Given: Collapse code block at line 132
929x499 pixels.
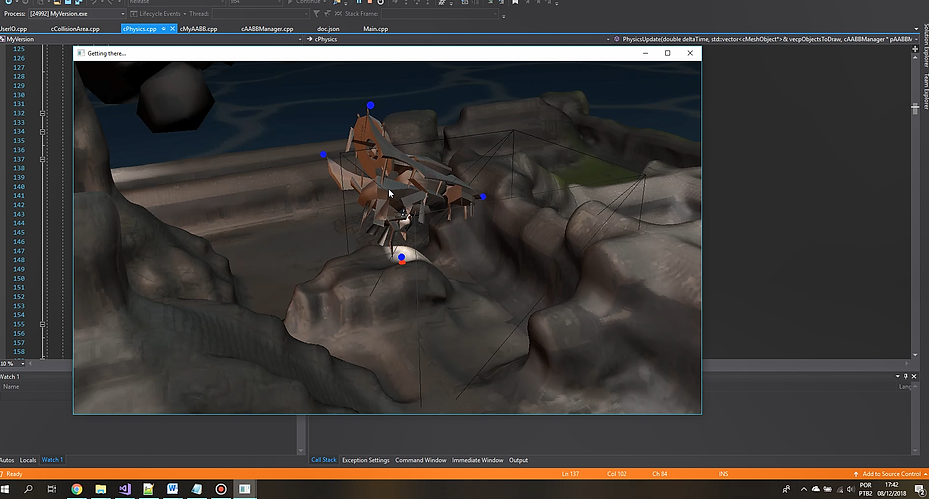Looking at the screenshot, I should [x=42, y=113].
